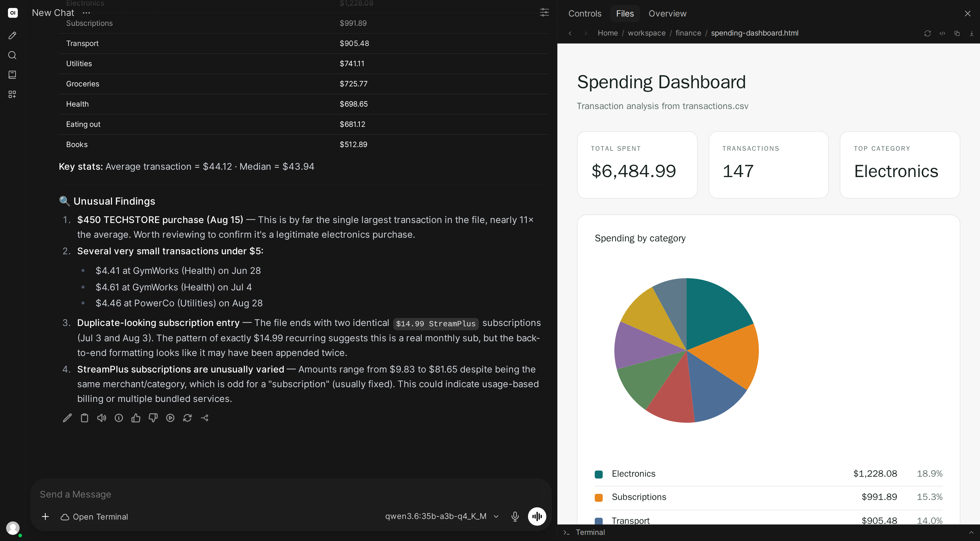
Task: Click the Open WebUI logo icon
Action: pyautogui.click(x=13, y=13)
